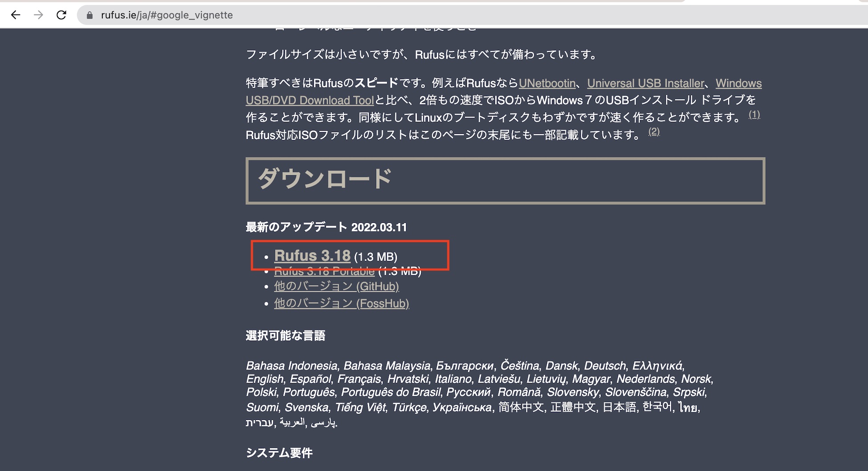Follow the Windows USB/DVD Download Tool link
The image size is (868, 471).
click(x=310, y=100)
